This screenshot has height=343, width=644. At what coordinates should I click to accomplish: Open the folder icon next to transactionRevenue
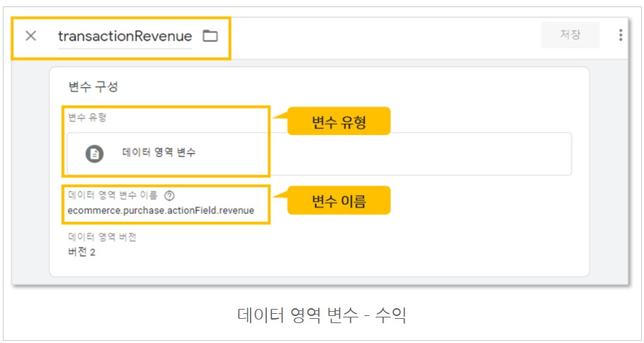(210, 36)
